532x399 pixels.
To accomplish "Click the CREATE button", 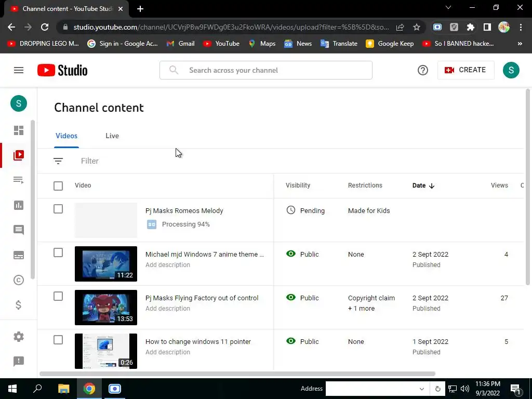I will click(x=466, y=70).
